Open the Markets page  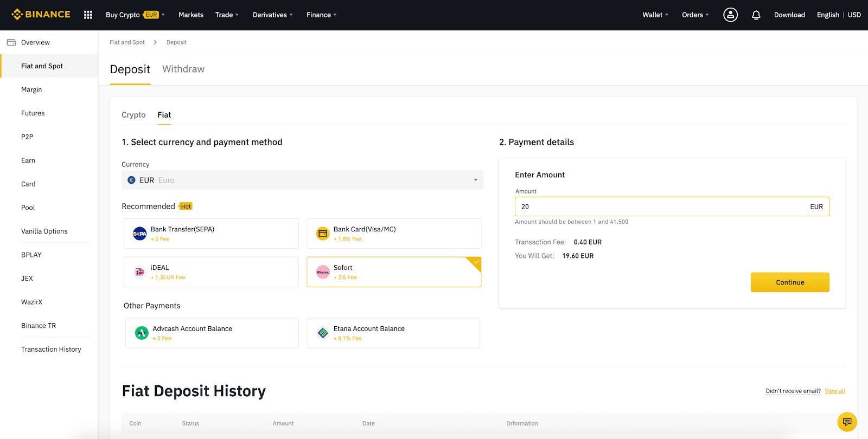click(x=191, y=15)
